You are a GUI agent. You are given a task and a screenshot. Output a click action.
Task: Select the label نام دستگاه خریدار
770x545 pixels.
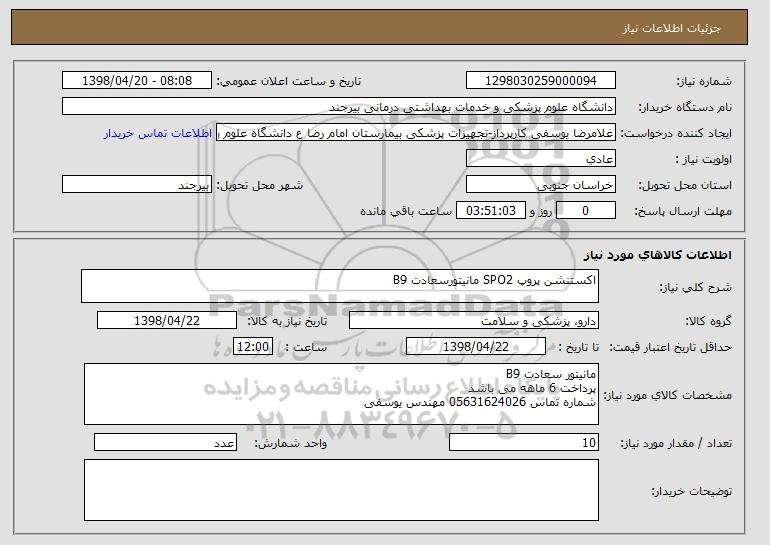point(685,108)
